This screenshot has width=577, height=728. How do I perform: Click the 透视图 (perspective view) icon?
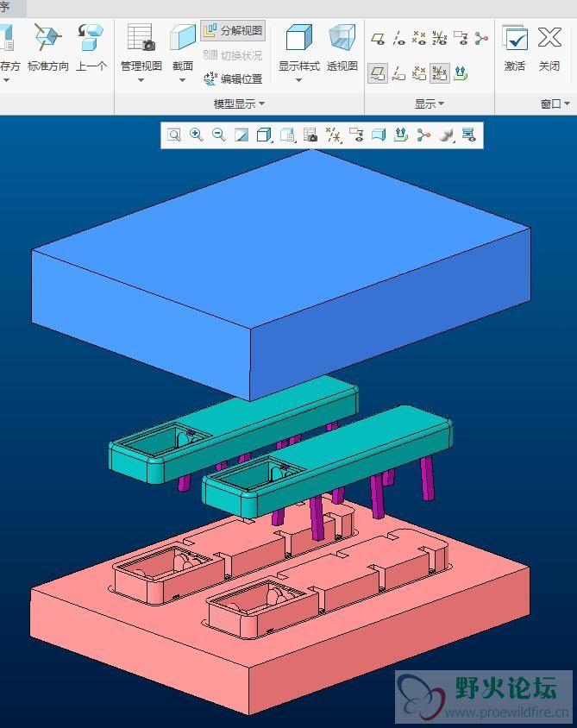tap(342, 39)
